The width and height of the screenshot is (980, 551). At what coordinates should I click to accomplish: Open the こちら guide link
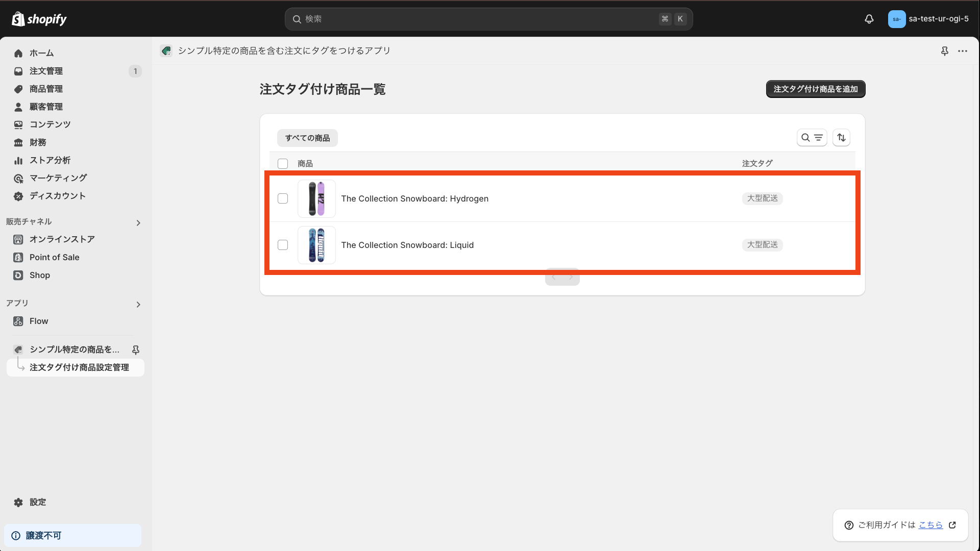930,525
